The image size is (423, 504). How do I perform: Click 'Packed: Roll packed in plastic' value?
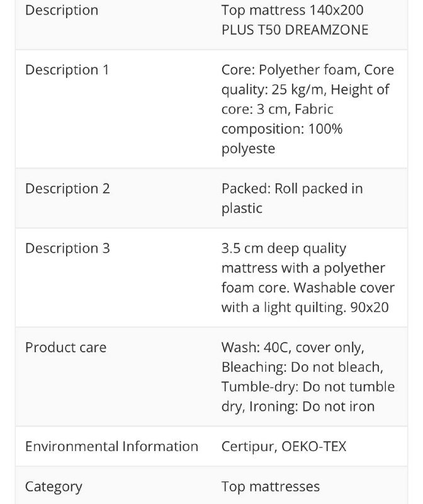tap(291, 198)
